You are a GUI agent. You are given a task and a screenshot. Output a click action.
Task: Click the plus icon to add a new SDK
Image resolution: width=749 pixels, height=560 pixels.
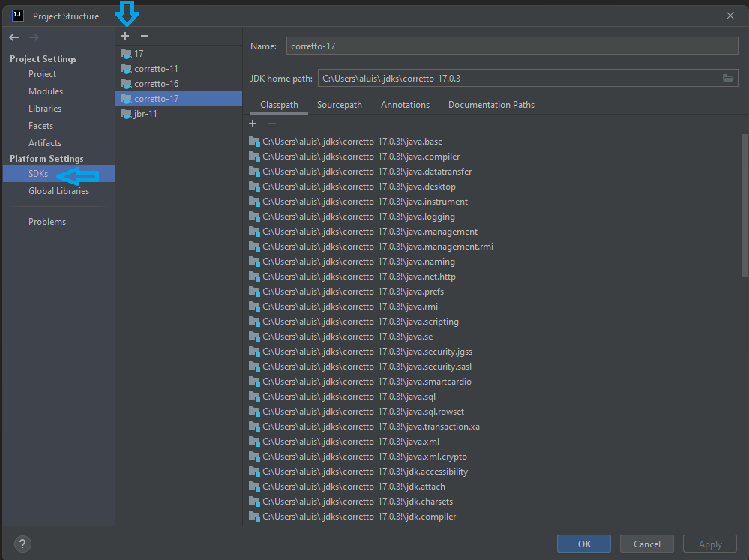(125, 36)
